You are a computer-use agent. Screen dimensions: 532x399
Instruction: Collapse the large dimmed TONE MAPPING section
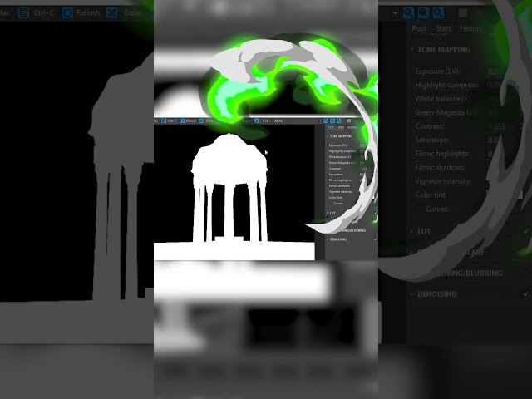pyautogui.click(x=411, y=50)
